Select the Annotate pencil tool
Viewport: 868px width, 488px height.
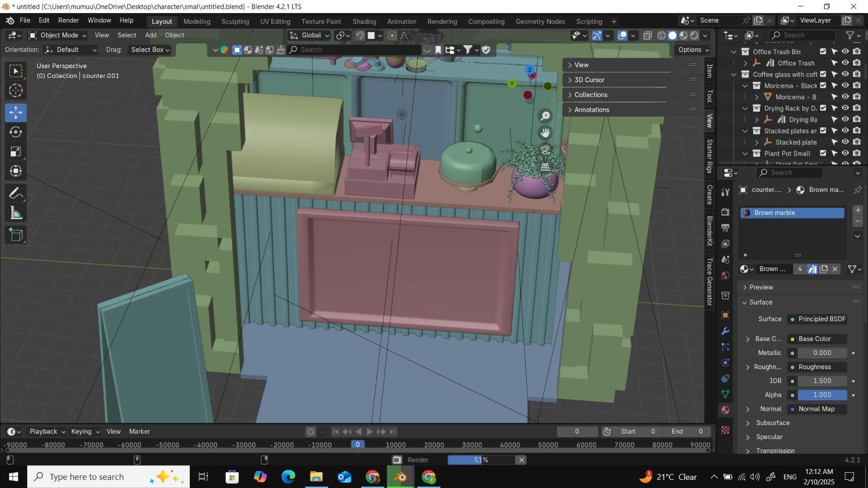16,194
